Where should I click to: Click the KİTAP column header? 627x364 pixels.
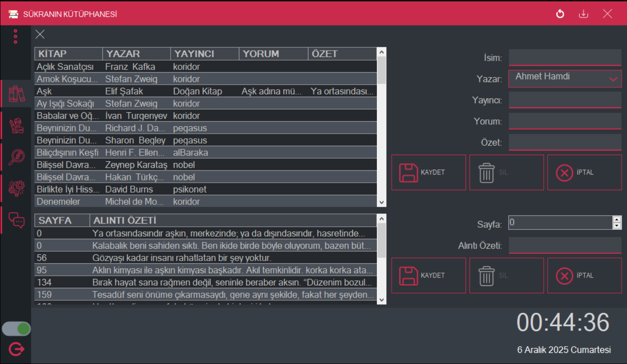pos(68,54)
